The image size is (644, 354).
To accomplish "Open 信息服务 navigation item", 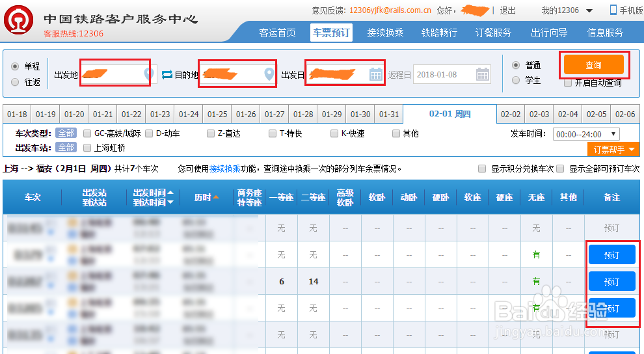I will click(605, 33).
